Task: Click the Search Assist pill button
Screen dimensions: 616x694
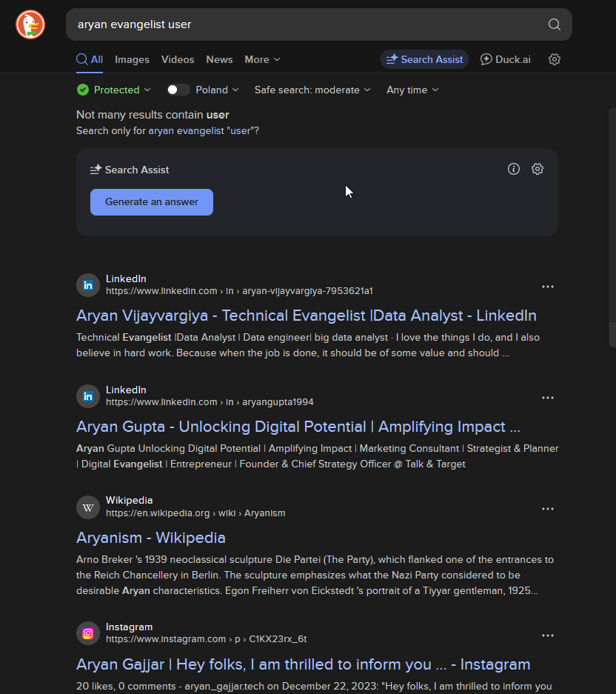Action: click(x=424, y=59)
